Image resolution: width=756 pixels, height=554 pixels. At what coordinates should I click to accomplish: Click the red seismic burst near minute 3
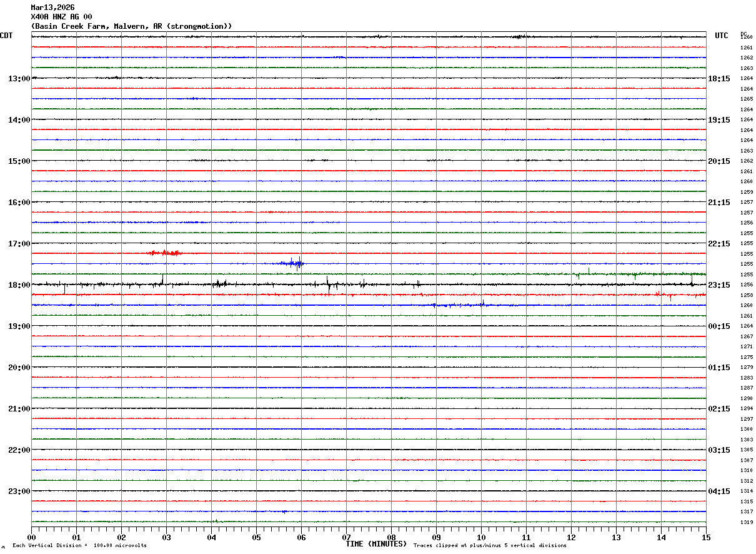166,253
